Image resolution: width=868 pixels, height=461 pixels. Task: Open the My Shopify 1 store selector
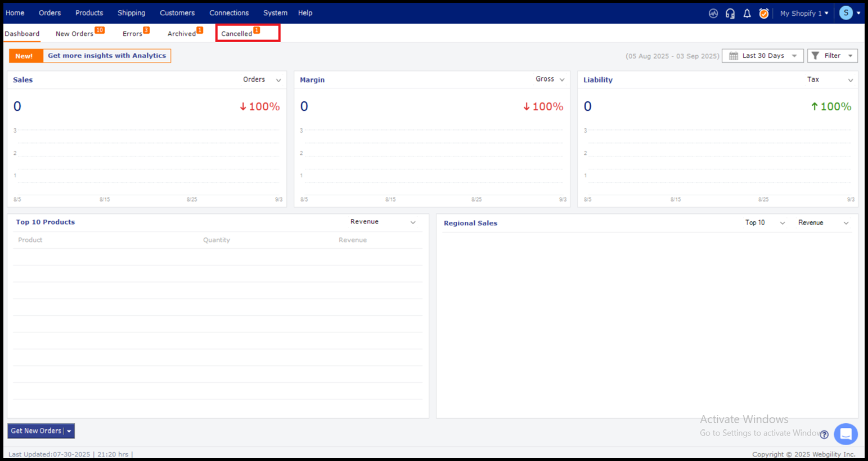pos(804,13)
